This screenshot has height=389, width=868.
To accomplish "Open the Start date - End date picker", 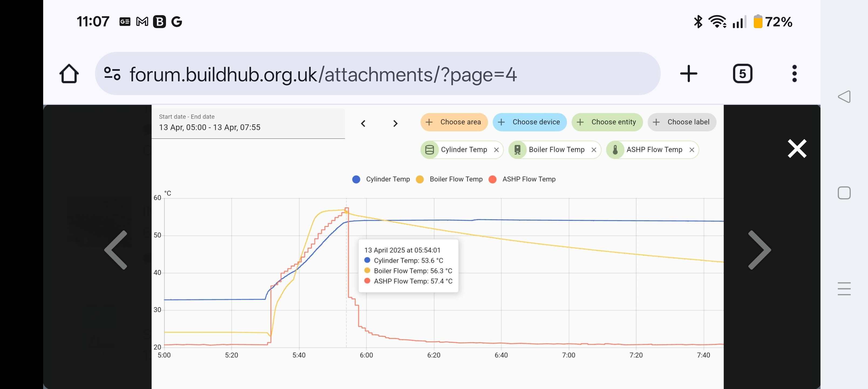I will pos(248,123).
